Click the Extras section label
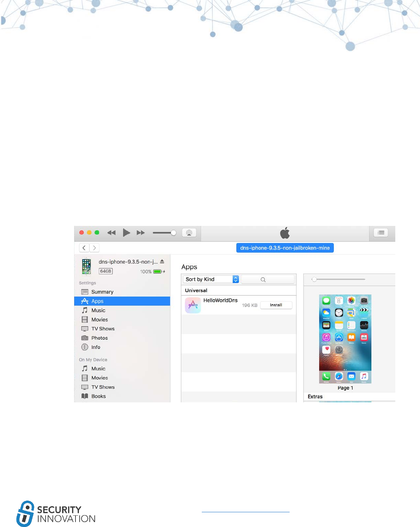The width and height of the screenshot is (420, 527). (x=315, y=397)
